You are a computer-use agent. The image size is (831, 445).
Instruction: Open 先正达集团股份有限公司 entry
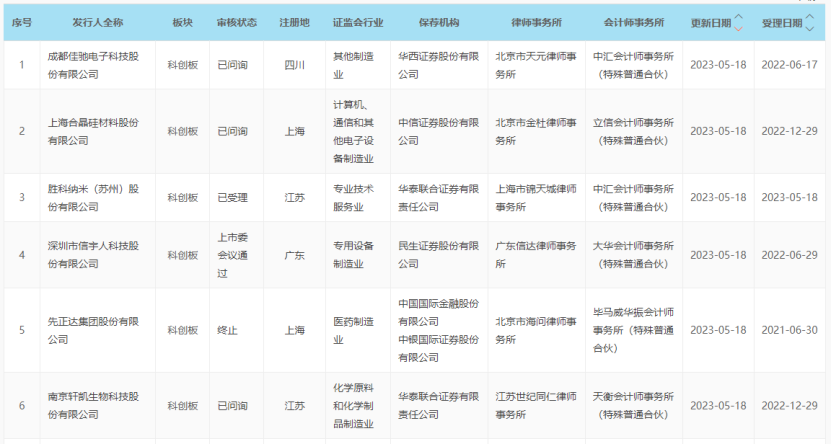[93, 330]
